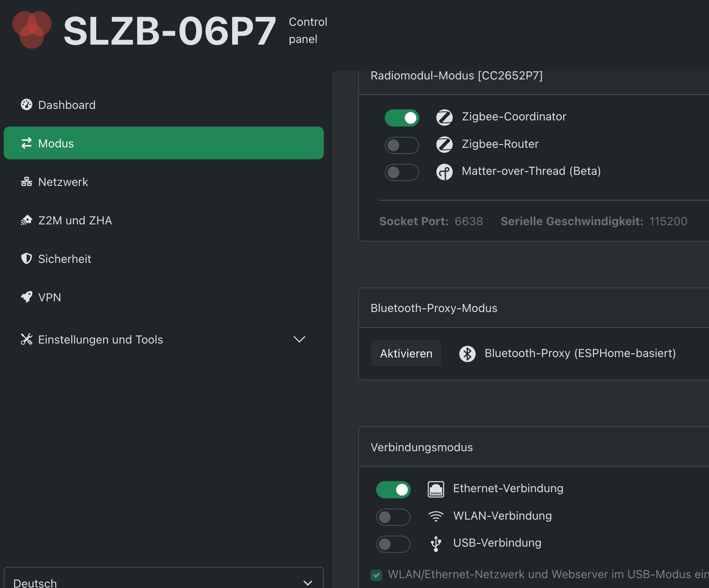Click the Aktivieren button for Bluetooth-Proxy
Viewport: 709px width, 588px height.
pos(406,353)
